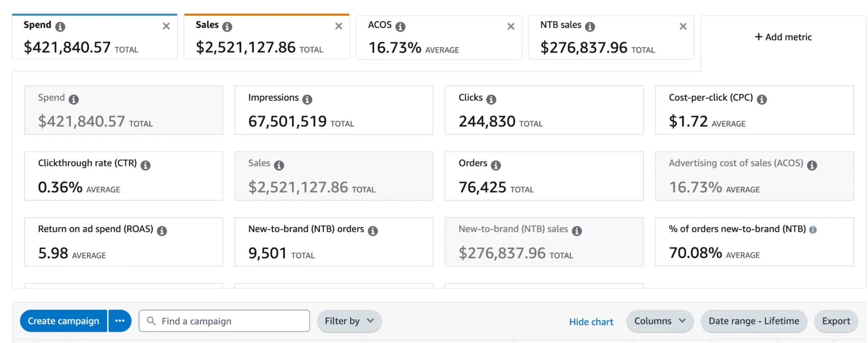Image resolution: width=868 pixels, height=343 pixels.
Task: Open info tooltip for Cost-per-click (CPC)
Action: click(x=762, y=99)
